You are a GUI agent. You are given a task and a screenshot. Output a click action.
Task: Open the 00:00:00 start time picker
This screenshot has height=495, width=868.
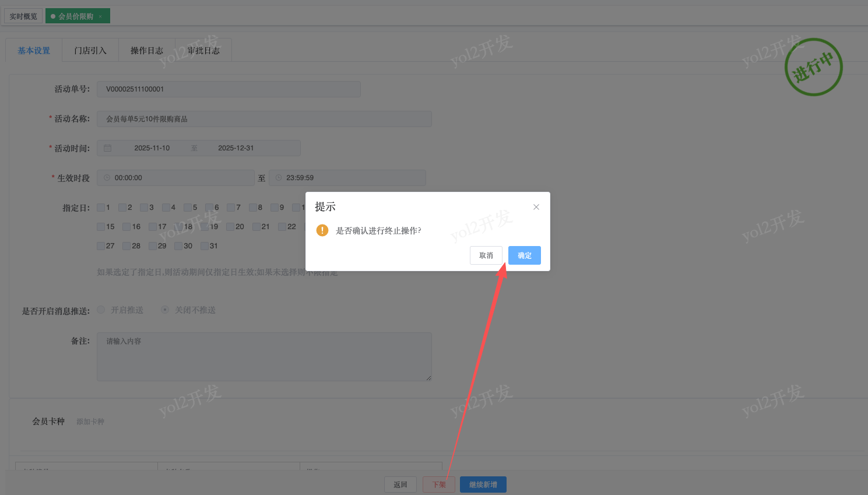pos(175,178)
